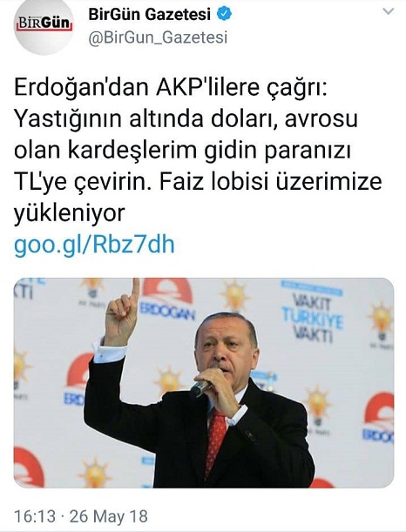
Task: Open the BirGün profile avatar
Action: [44, 26]
